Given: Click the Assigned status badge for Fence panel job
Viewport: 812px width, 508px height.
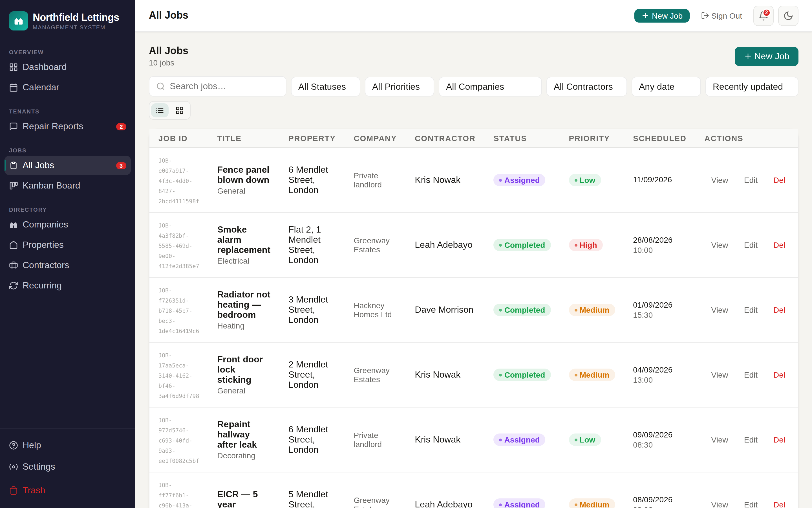Looking at the screenshot, I should tap(519, 180).
